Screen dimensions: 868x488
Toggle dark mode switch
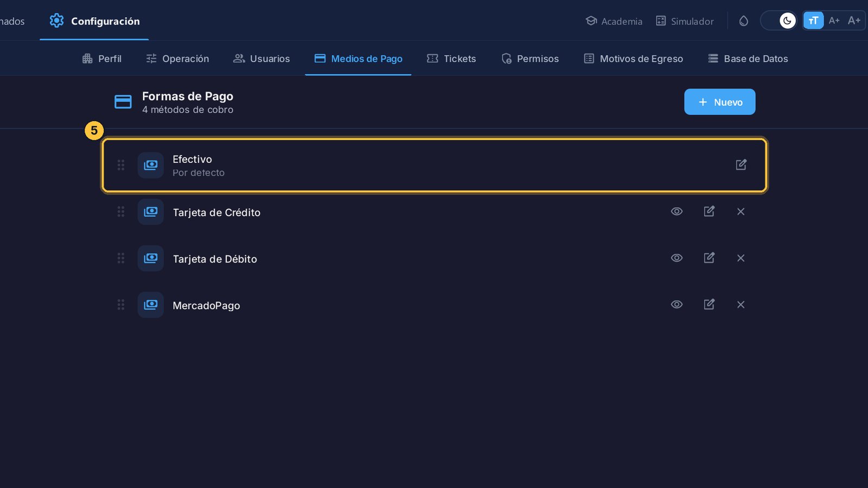point(778,21)
